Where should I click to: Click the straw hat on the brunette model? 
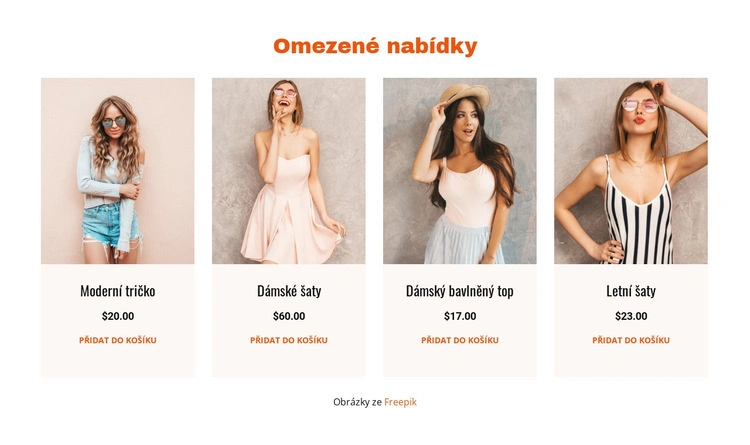465,95
